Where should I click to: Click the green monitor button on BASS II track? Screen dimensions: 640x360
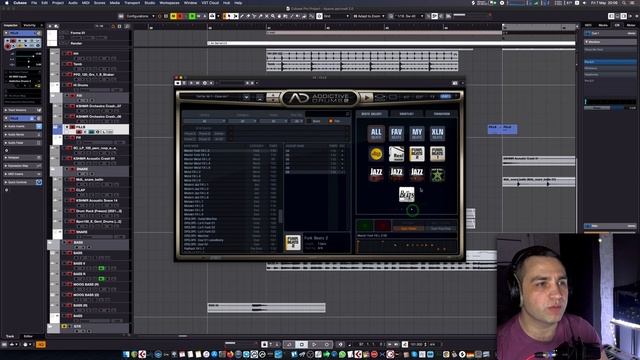pos(101,268)
